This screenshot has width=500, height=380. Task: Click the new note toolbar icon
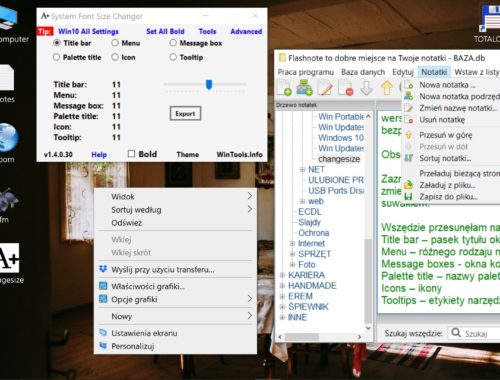tap(284, 88)
